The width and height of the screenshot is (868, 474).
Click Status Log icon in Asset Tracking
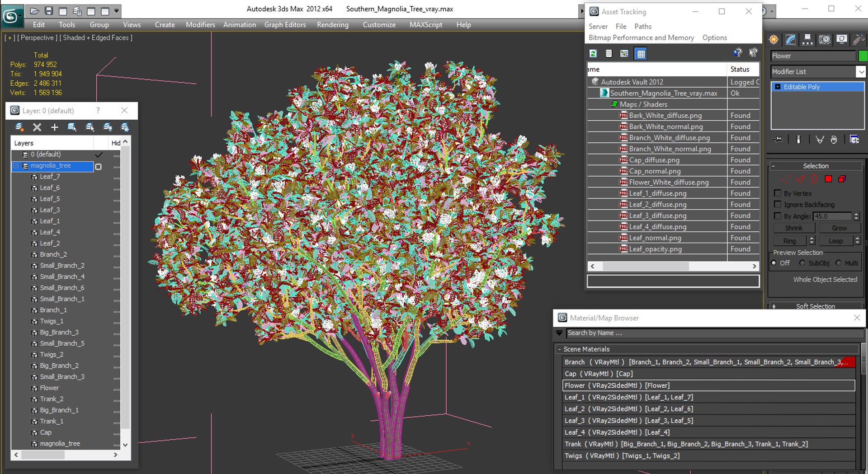[609, 54]
